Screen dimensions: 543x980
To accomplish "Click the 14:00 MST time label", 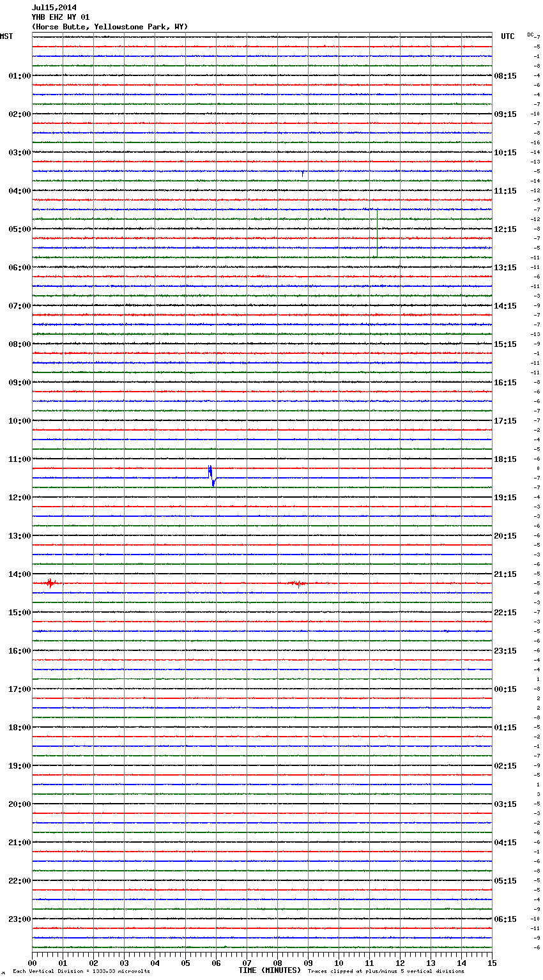I will 20,574.
